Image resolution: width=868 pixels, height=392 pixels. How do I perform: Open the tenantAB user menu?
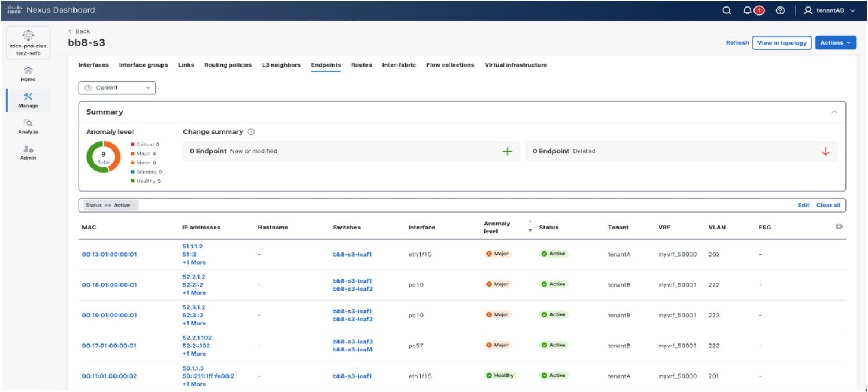click(826, 10)
